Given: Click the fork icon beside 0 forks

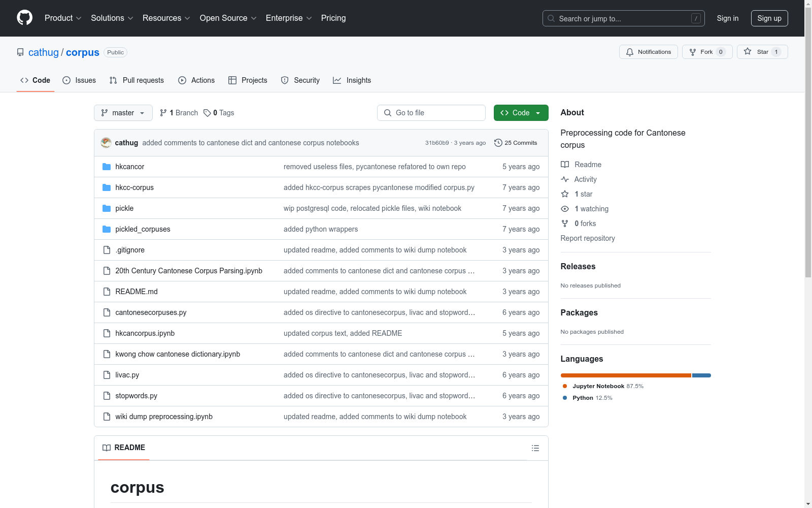Looking at the screenshot, I should [x=565, y=224].
